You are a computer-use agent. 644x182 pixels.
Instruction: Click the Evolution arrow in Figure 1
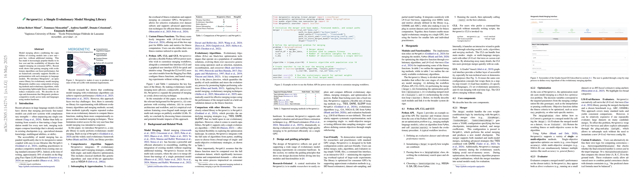[x=84, y=75]
